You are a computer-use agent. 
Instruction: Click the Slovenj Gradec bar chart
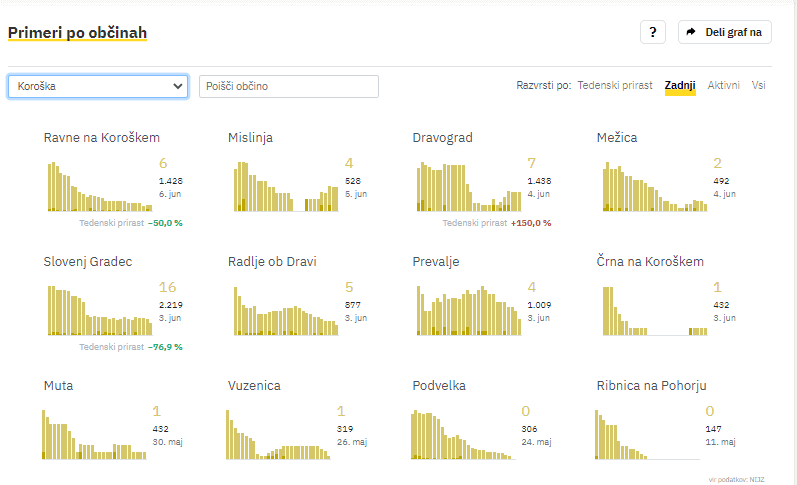pos(98,310)
